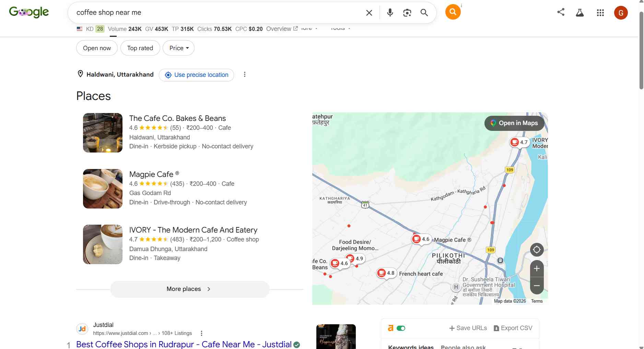Click inside the 'coffee shop near me' search field
Viewport: 644px width, 349px height.
point(216,13)
